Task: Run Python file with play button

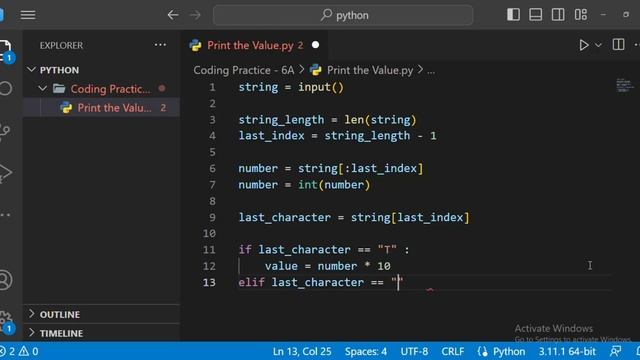Action: click(x=584, y=45)
